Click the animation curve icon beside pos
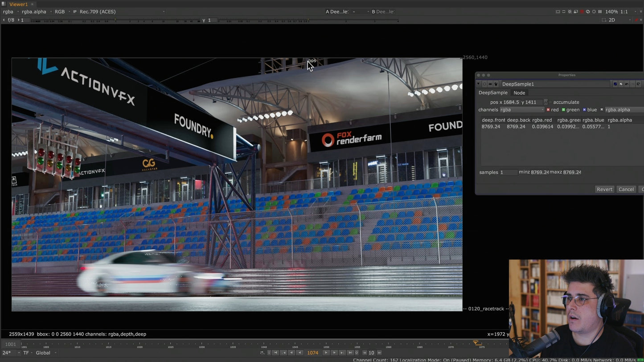The image size is (644, 362). [546, 102]
